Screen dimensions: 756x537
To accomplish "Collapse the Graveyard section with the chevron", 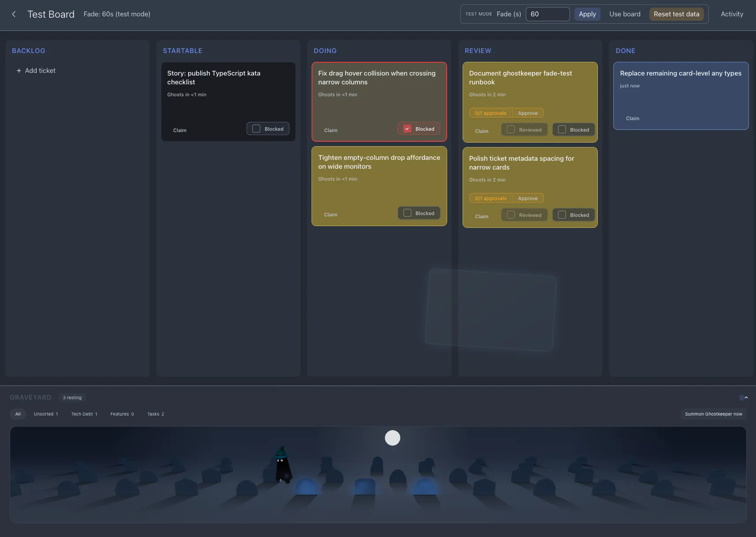I will coord(746,397).
